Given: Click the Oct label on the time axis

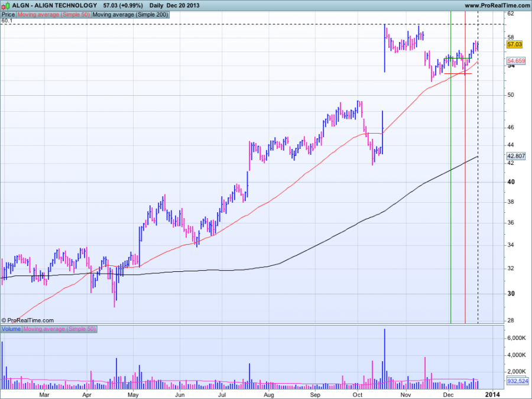Looking at the screenshot, I should tap(358, 395).
